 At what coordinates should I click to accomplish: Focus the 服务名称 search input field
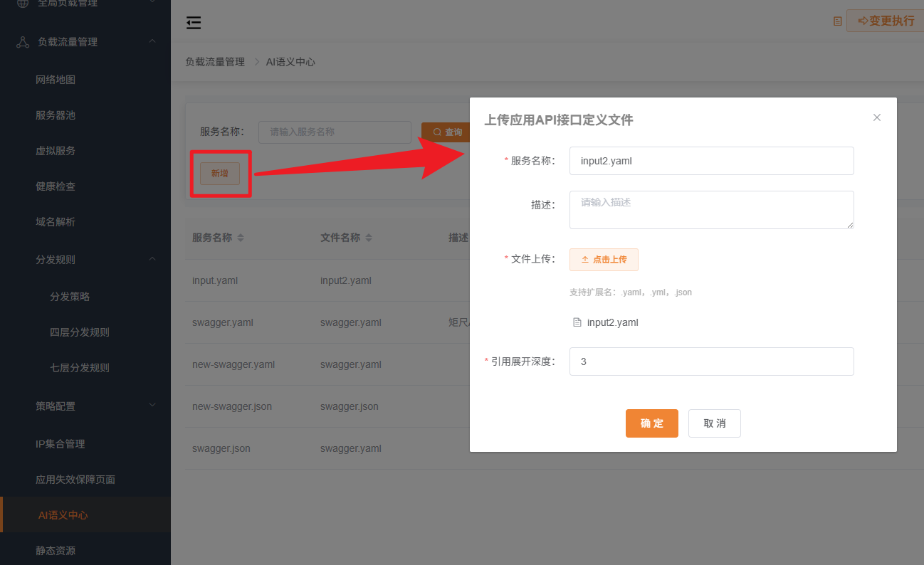(x=335, y=132)
